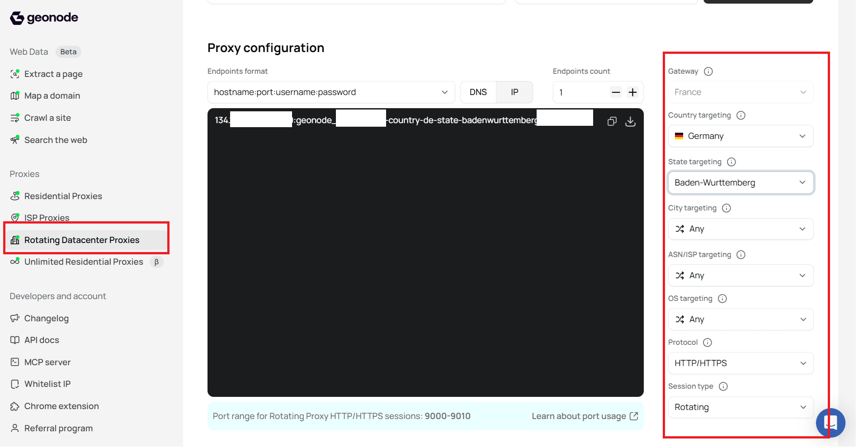This screenshot has height=448, width=868.
Task: Click the Chrome extension puzzle icon
Action: click(15, 406)
